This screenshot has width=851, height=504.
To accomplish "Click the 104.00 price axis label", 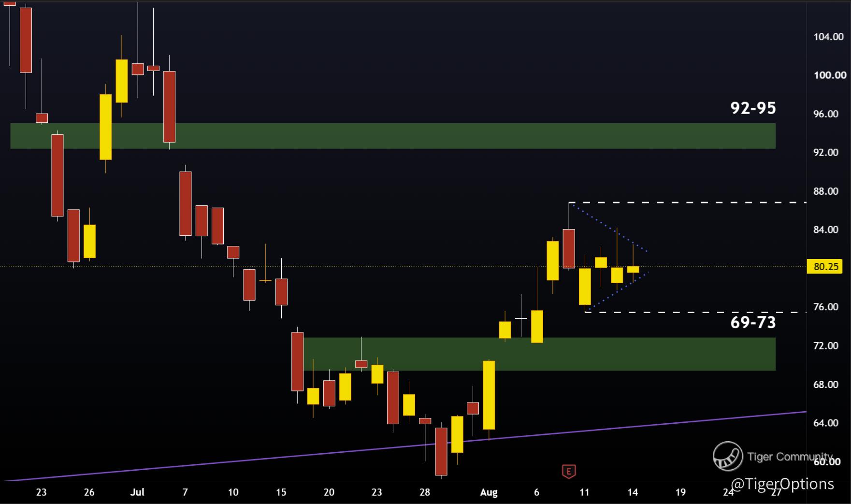I will tap(829, 37).
